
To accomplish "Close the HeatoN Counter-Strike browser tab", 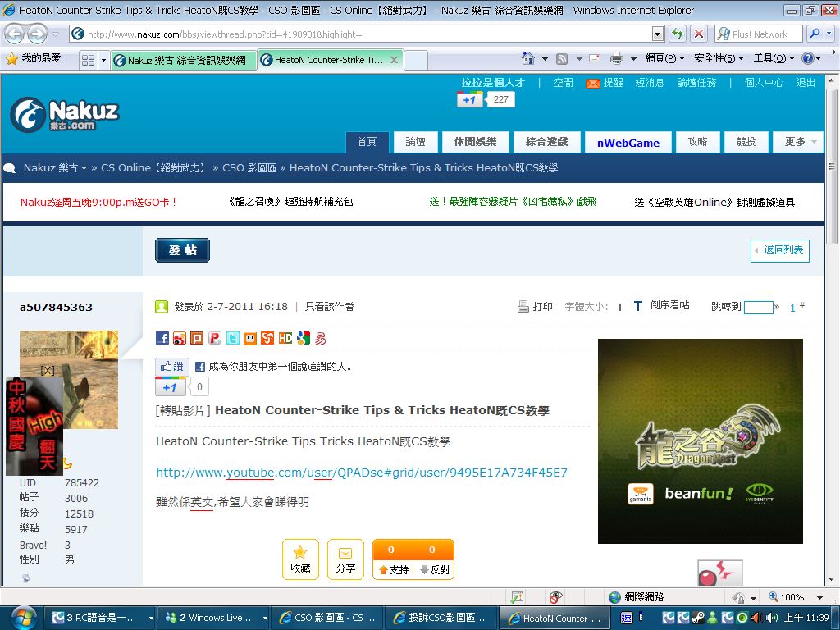I will tap(394, 60).
